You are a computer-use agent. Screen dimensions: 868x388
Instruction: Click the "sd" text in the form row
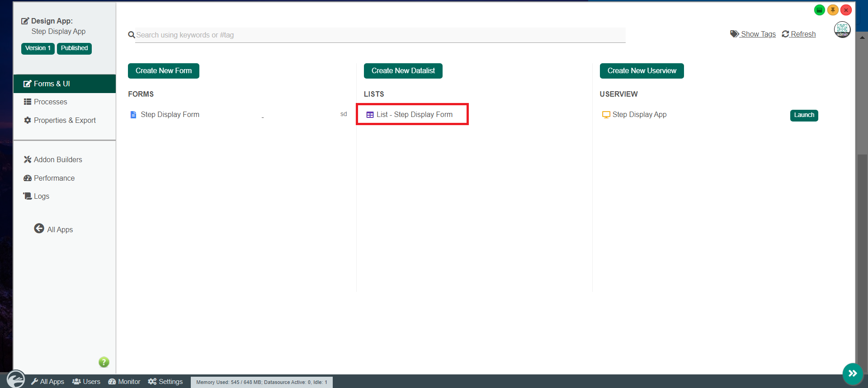tap(344, 114)
